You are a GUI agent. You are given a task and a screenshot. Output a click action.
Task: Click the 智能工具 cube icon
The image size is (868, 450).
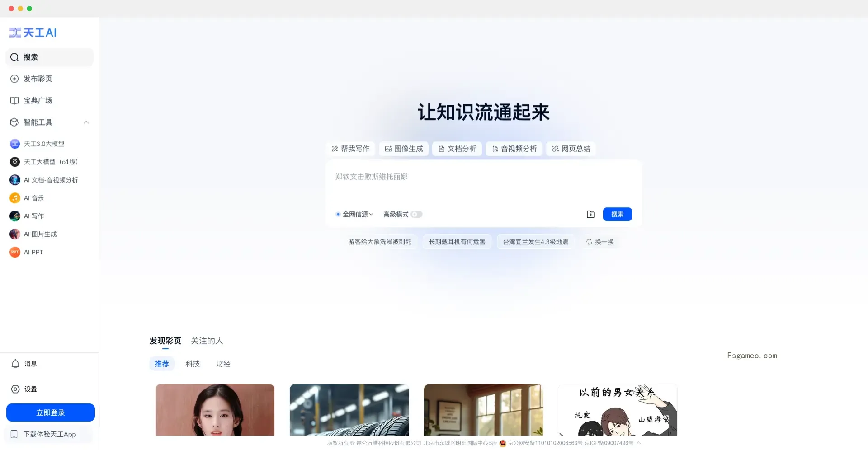tap(14, 122)
